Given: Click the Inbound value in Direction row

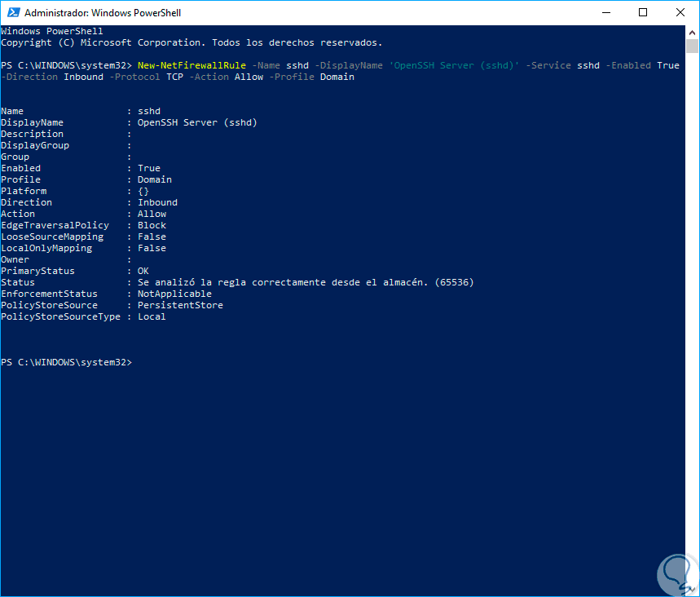Looking at the screenshot, I should point(157,202).
